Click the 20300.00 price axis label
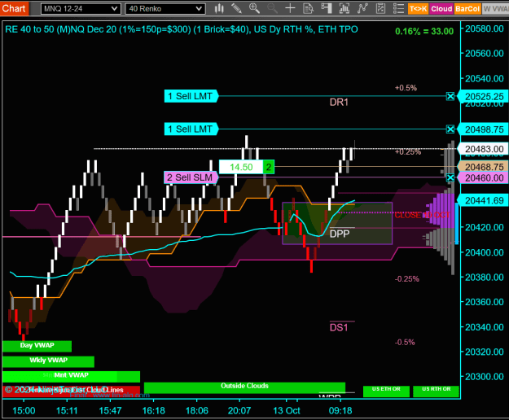The height and width of the screenshot is (420, 509). [x=485, y=377]
